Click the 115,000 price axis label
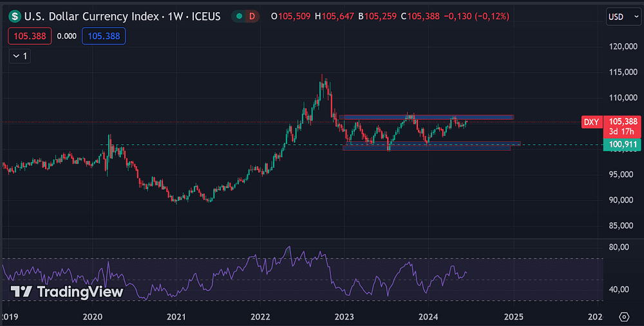The image size is (644, 326). pyautogui.click(x=623, y=72)
